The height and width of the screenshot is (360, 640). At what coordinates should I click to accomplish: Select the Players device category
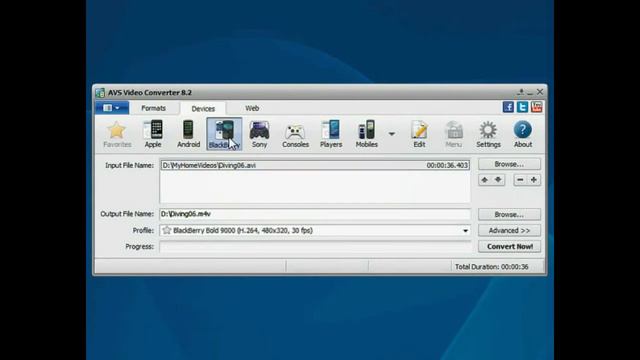point(331,134)
